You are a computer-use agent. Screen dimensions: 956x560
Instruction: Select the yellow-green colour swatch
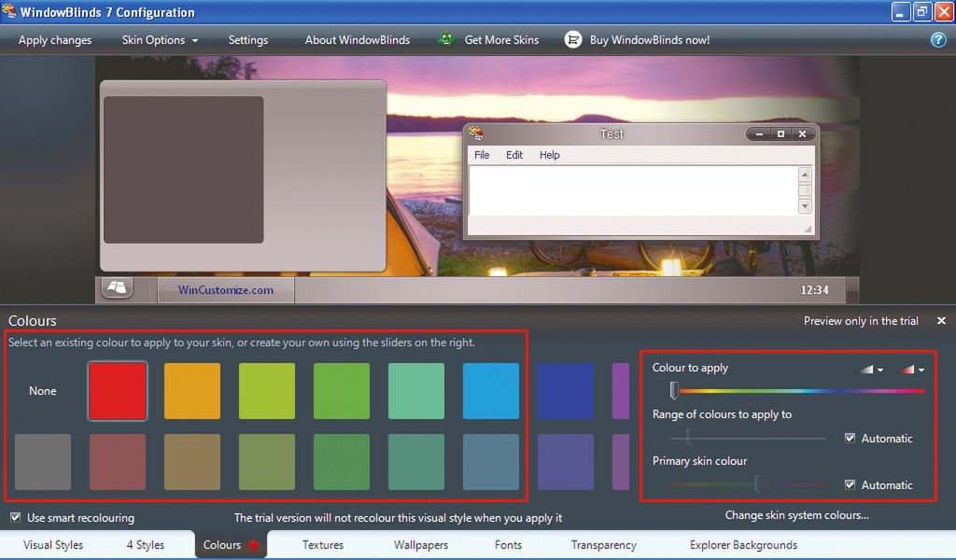pos(267,391)
